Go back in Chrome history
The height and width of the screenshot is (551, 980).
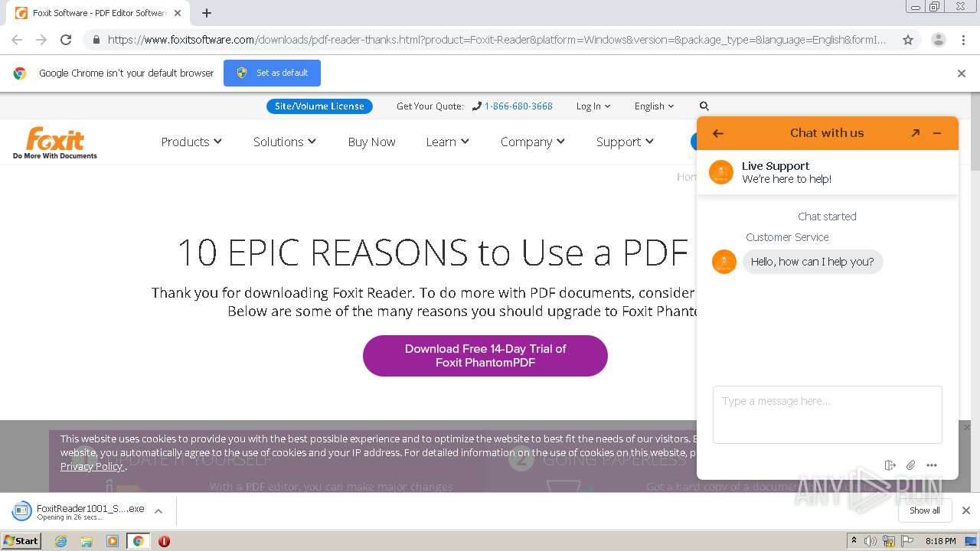(x=17, y=40)
